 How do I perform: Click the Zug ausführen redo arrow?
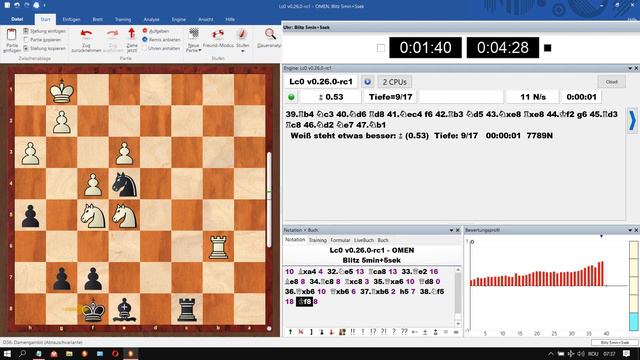point(113,34)
